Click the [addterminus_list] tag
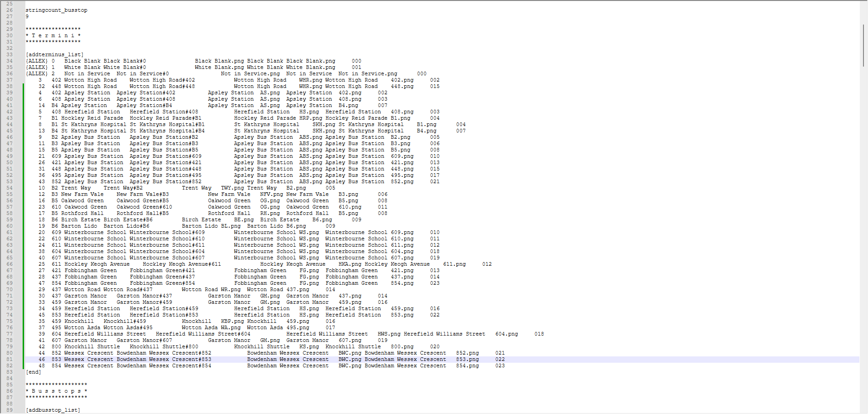 (54, 54)
